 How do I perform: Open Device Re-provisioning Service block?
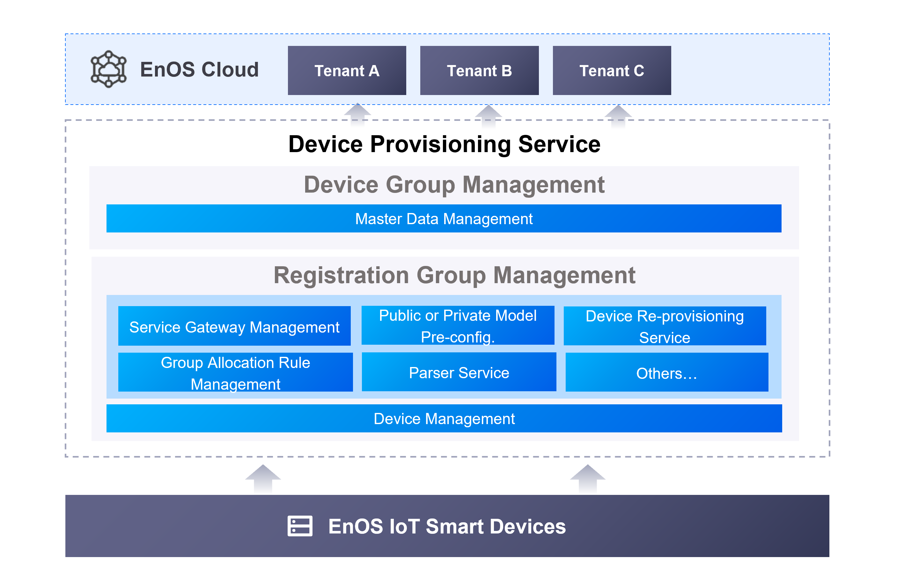pyautogui.click(x=665, y=326)
